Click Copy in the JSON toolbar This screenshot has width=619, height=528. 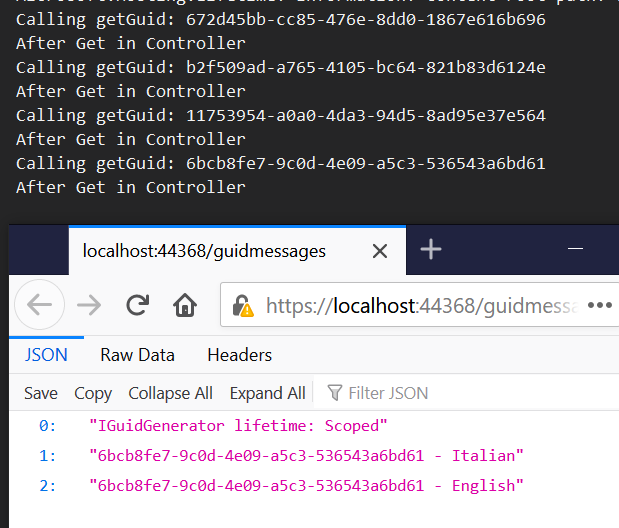93,393
